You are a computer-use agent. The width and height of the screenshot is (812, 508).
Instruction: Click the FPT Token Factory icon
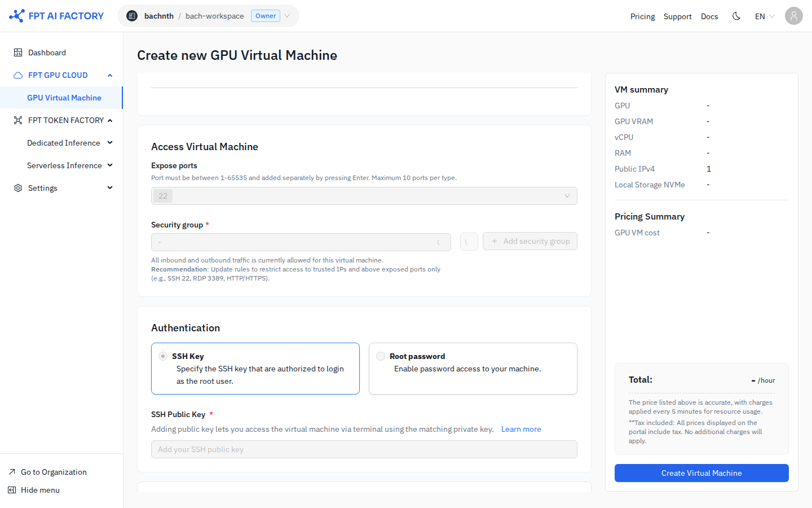point(18,120)
